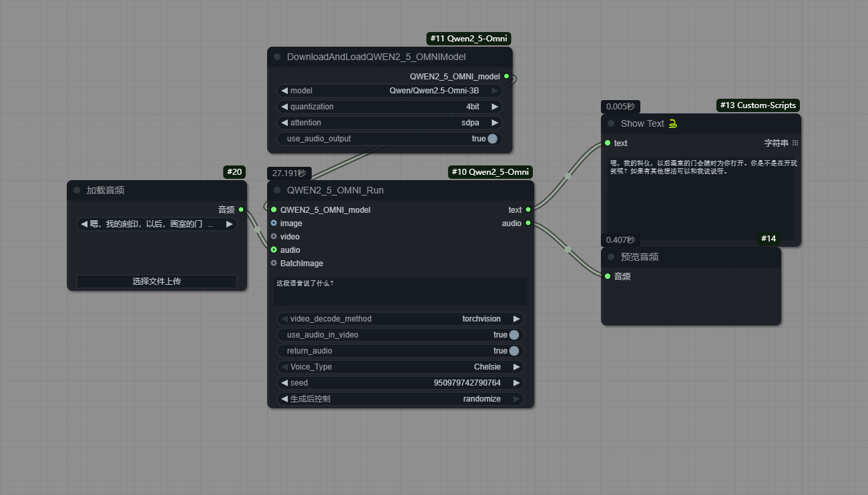Click the 音频 input port on 预览音频 node
The height and width of the screenshot is (495, 868).
(x=608, y=276)
